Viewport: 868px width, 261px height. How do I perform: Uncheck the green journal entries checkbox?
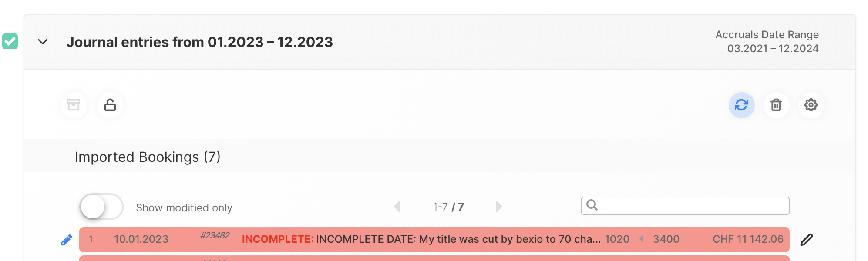coord(10,41)
